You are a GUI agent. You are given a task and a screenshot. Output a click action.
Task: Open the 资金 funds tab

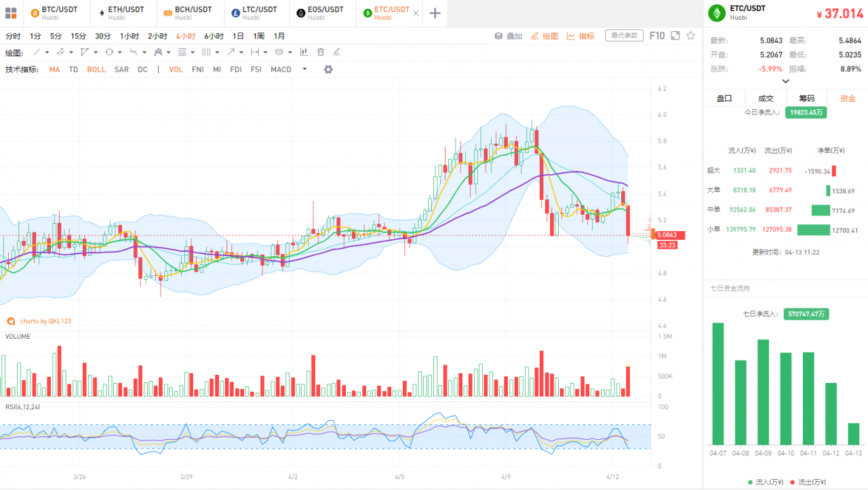coord(848,98)
